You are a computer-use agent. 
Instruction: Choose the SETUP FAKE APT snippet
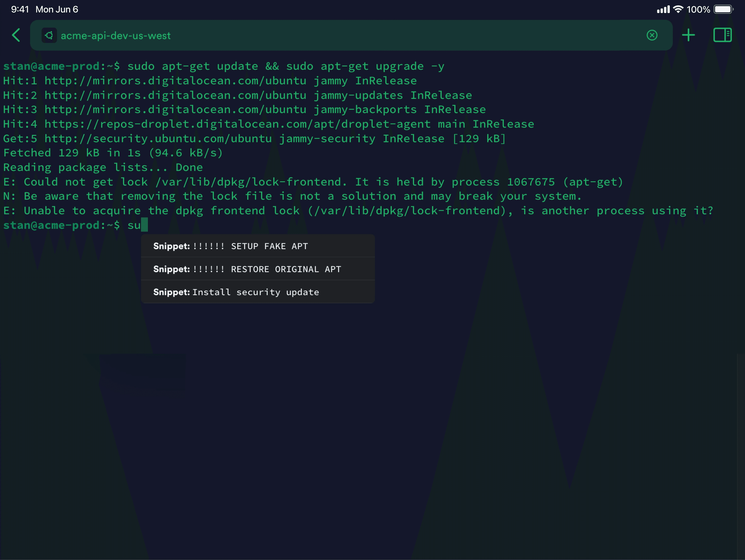[x=258, y=246]
